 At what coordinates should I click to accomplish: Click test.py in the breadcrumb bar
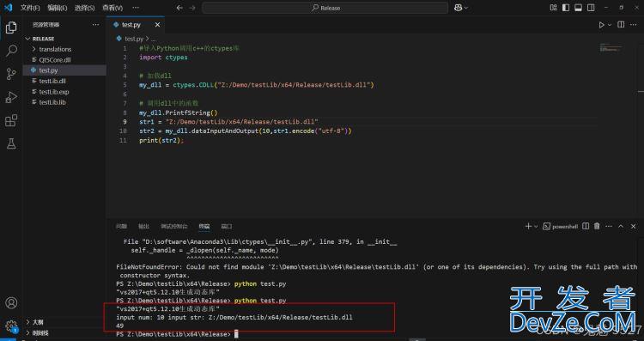(133, 39)
